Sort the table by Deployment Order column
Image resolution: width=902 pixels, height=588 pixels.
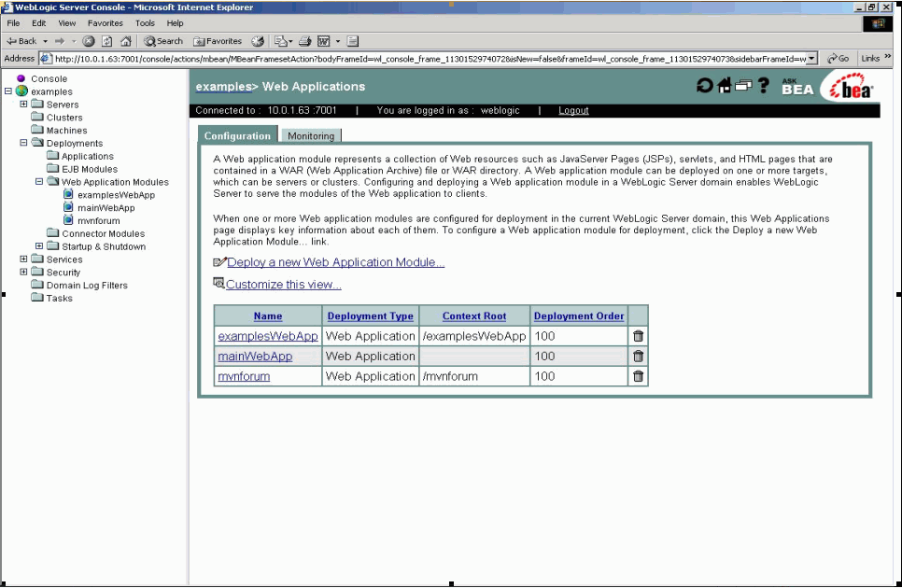tap(578, 315)
